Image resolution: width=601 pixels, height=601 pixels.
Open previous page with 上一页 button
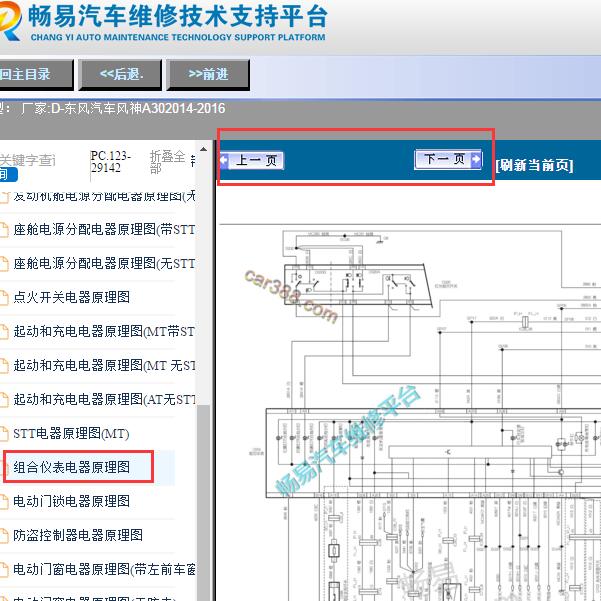[252, 160]
